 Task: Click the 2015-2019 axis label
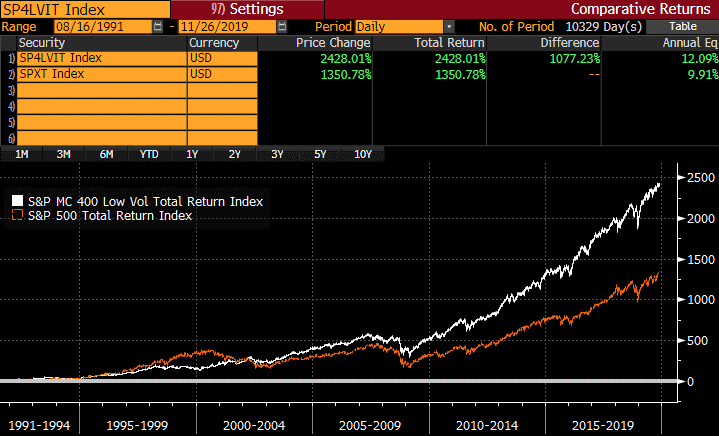pyautogui.click(x=603, y=425)
